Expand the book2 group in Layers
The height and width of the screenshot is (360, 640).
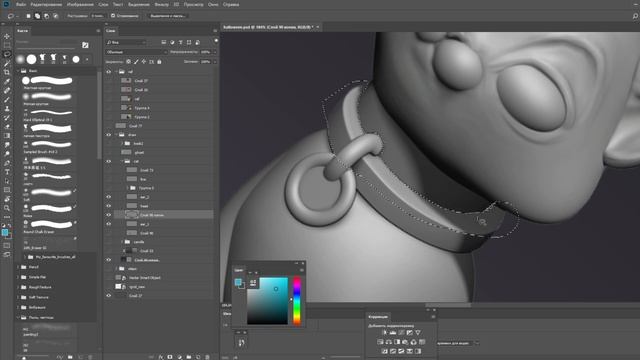[x=122, y=144]
